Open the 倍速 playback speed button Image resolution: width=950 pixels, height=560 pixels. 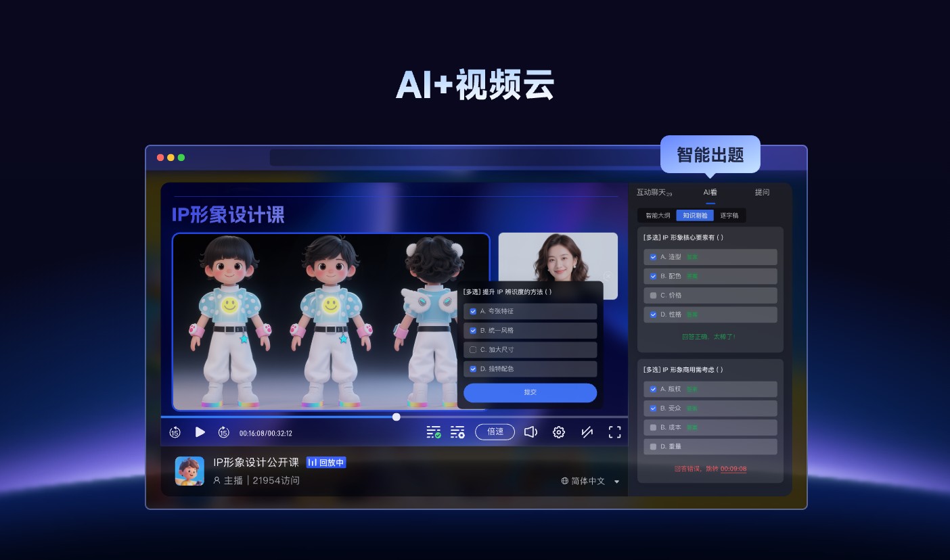(495, 431)
